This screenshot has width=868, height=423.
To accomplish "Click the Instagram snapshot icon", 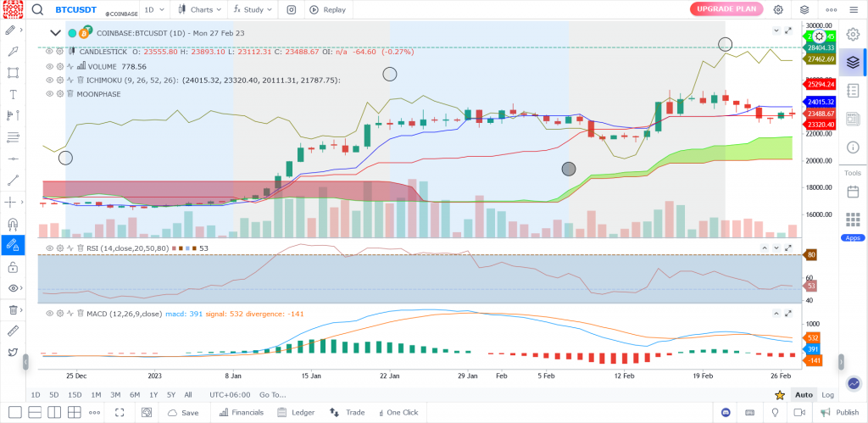I will (292, 9).
